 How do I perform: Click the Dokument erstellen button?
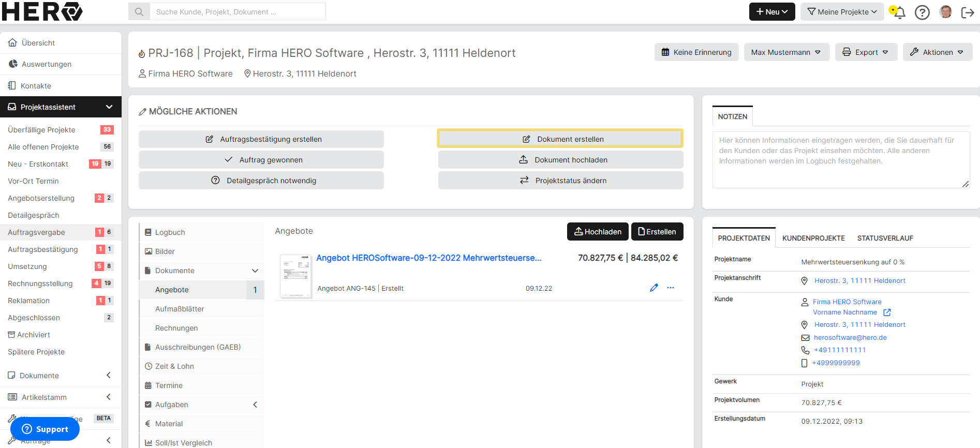point(560,139)
